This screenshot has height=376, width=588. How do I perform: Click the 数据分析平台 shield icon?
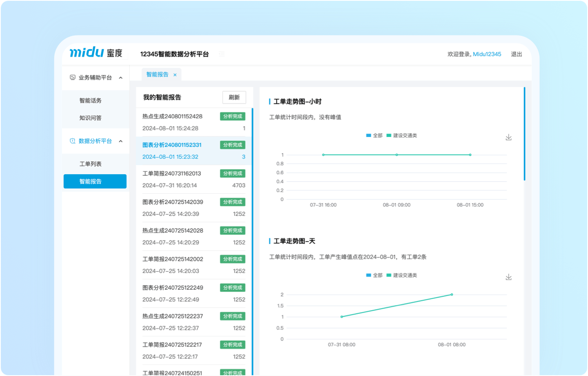pos(72,141)
